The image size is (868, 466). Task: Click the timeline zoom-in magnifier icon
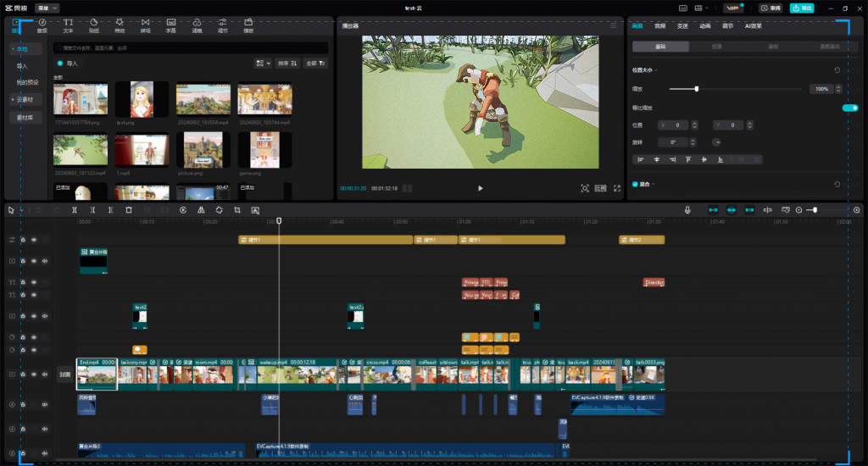click(x=856, y=210)
